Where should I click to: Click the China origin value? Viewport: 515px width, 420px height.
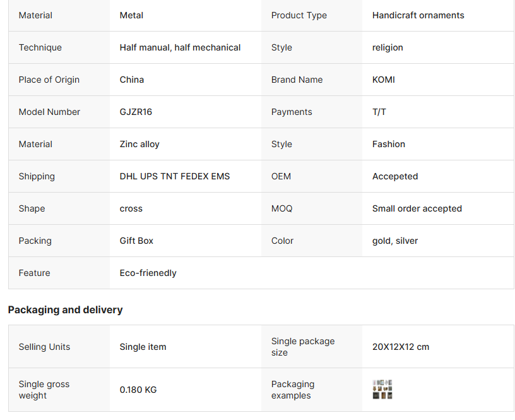point(132,80)
